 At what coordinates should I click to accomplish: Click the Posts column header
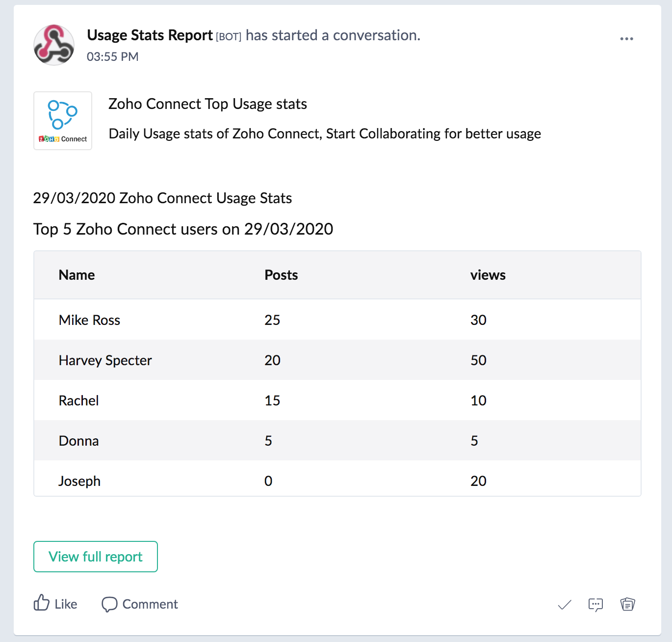(x=281, y=275)
